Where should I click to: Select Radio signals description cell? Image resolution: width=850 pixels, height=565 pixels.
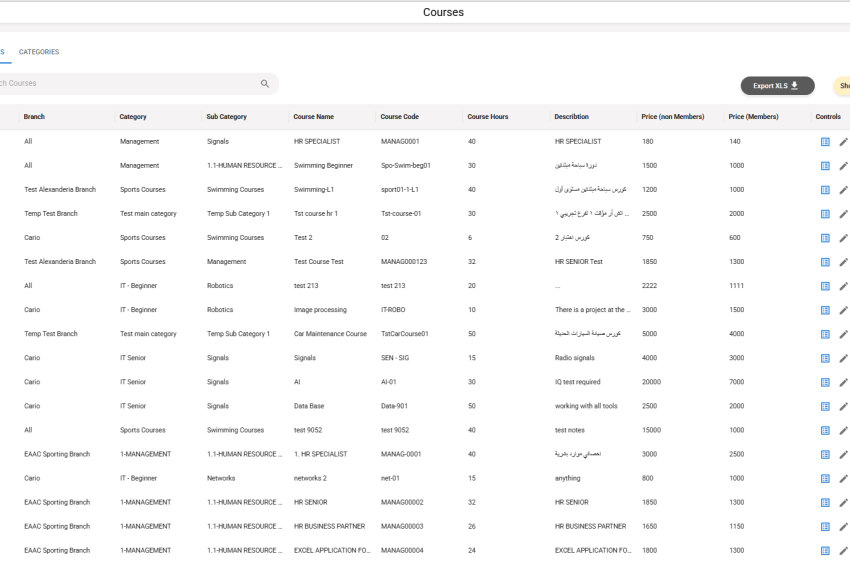[x=575, y=358]
